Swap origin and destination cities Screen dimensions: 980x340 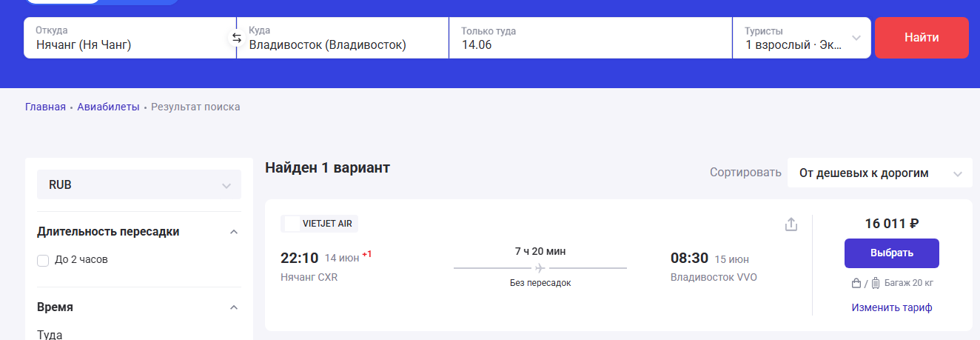[x=237, y=38]
